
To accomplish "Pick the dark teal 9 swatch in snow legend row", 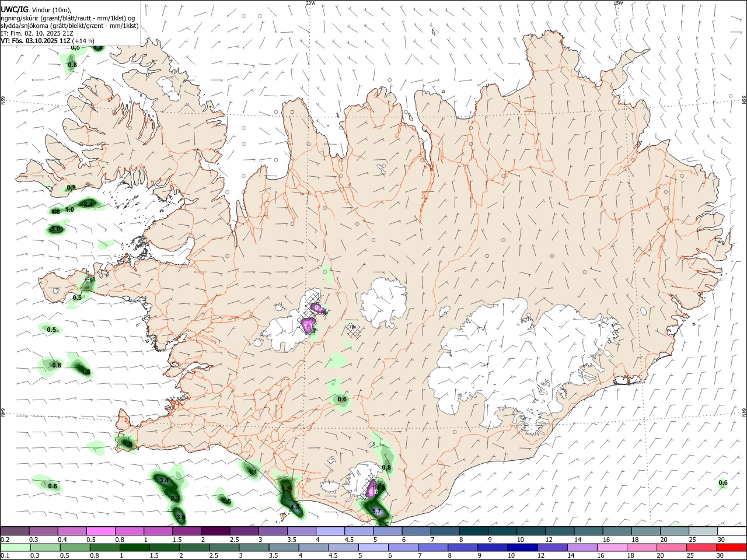I will click(x=473, y=531).
